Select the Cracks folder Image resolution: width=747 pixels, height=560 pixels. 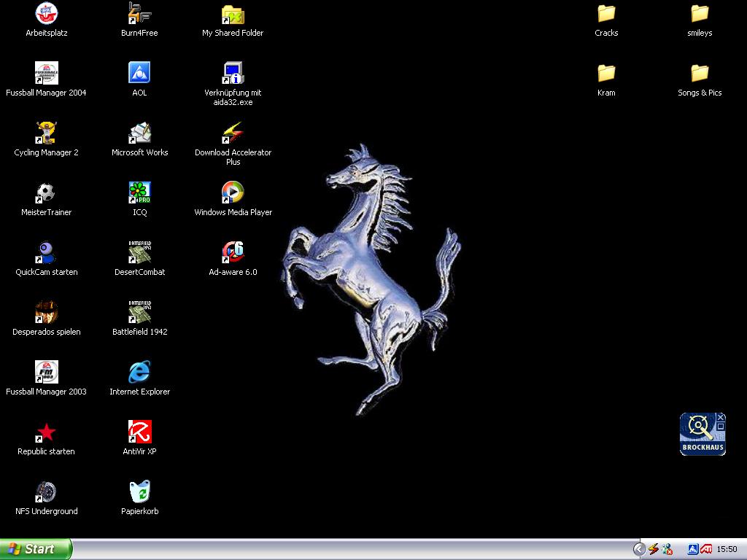pyautogui.click(x=606, y=14)
